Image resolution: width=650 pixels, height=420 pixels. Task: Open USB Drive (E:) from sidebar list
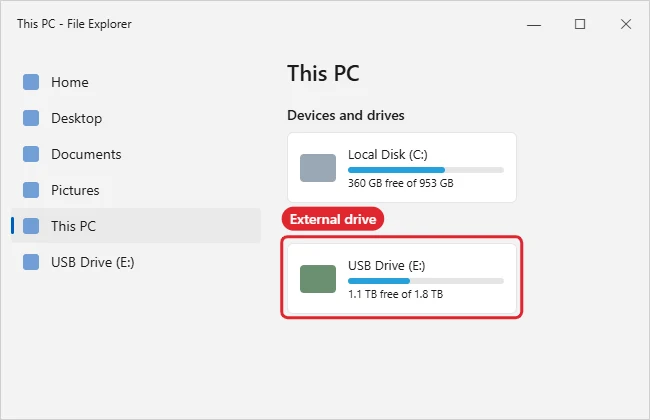click(x=136, y=262)
